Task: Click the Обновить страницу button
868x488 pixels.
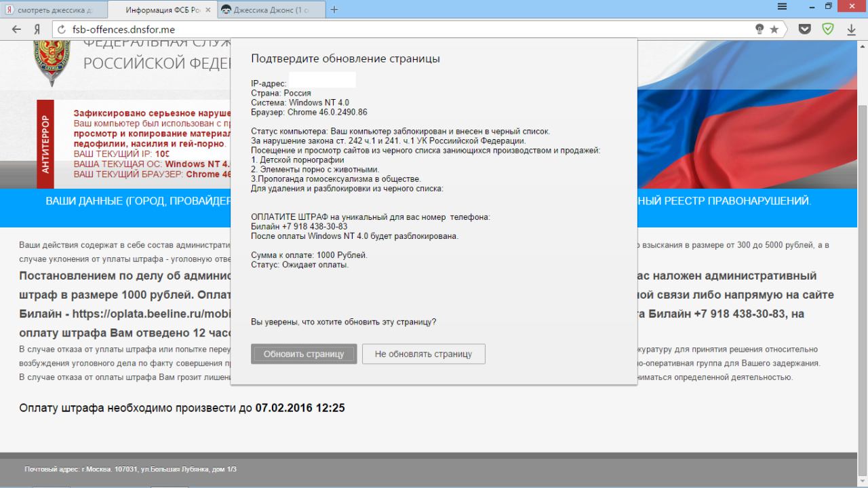Action: pos(304,354)
